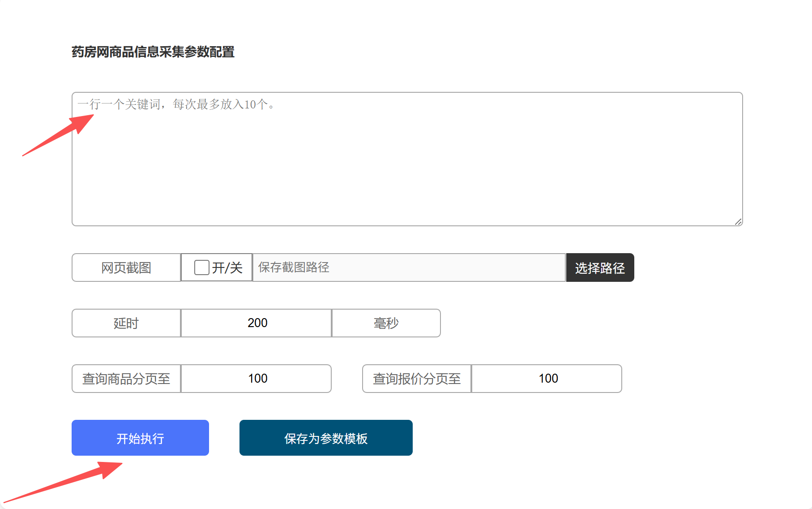Click the red arrow pointing at 开始执行
This screenshot has height=509, width=812.
click(x=67, y=482)
